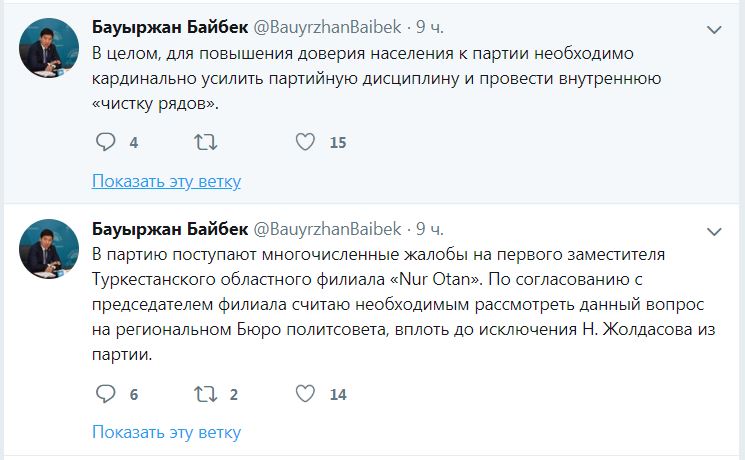Open Бауыржан Байбек name on second tweet
Screen dimensions: 745x460
pos(168,228)
